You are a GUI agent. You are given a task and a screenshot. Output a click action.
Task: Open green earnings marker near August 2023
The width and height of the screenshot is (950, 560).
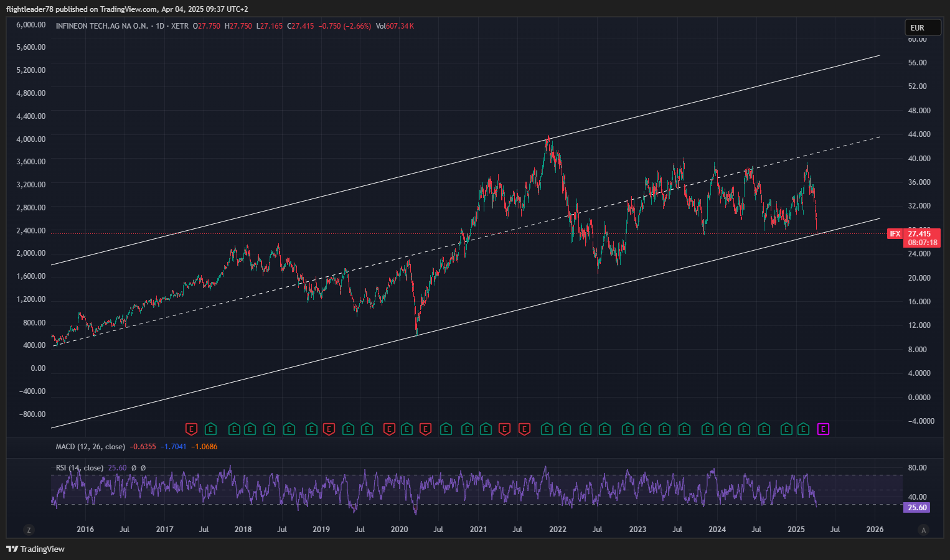pos(684,429)
